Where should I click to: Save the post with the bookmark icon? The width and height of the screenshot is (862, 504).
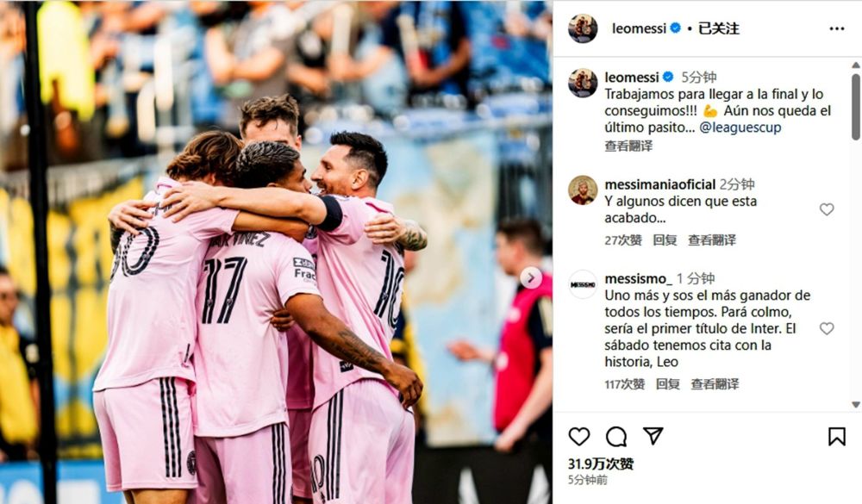tap(837, 437)
